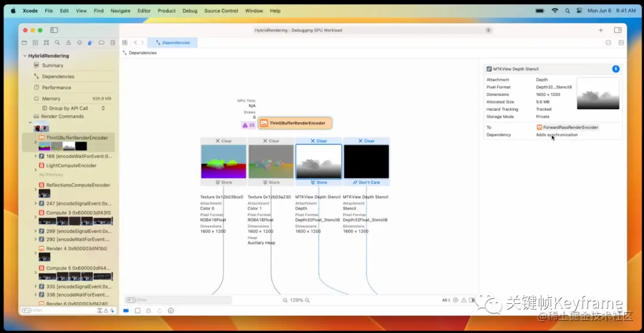Image resolution: width=644 pixels, height=333 pixels.
Task: Collapse the HybridRendering tree root
Action: click(25, 56)
